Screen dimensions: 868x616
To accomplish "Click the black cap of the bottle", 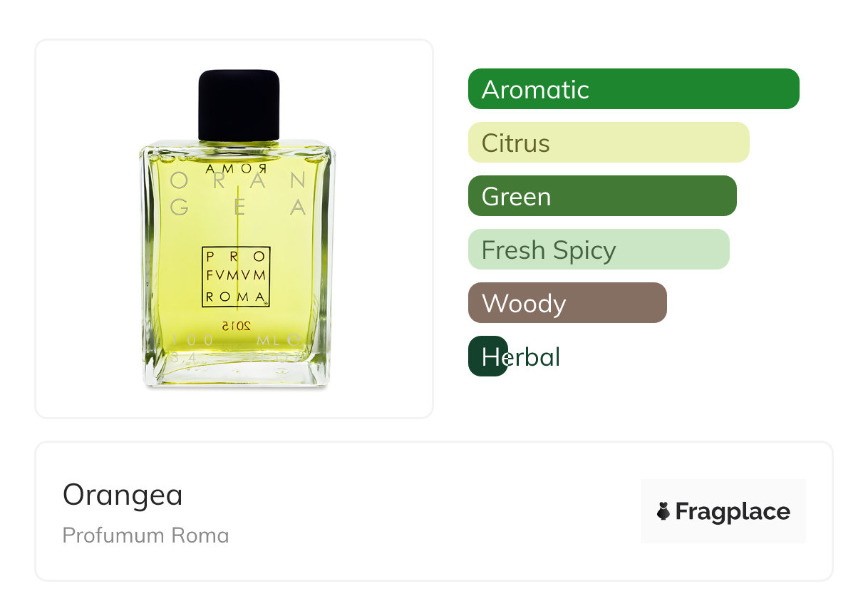I will point(238,105).
